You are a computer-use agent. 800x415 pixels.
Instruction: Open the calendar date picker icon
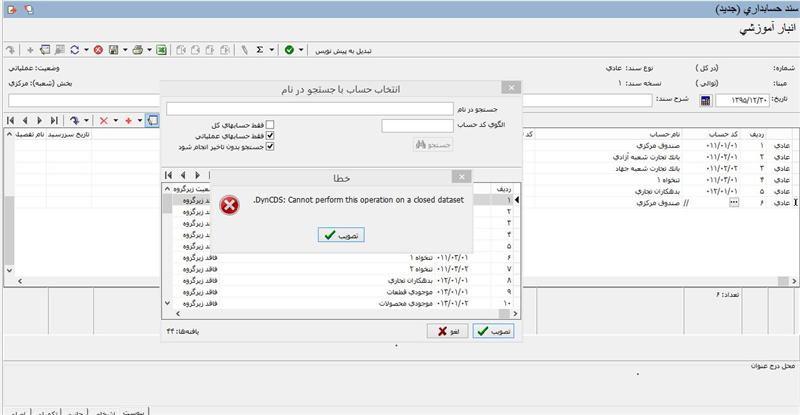pos(704,100)
